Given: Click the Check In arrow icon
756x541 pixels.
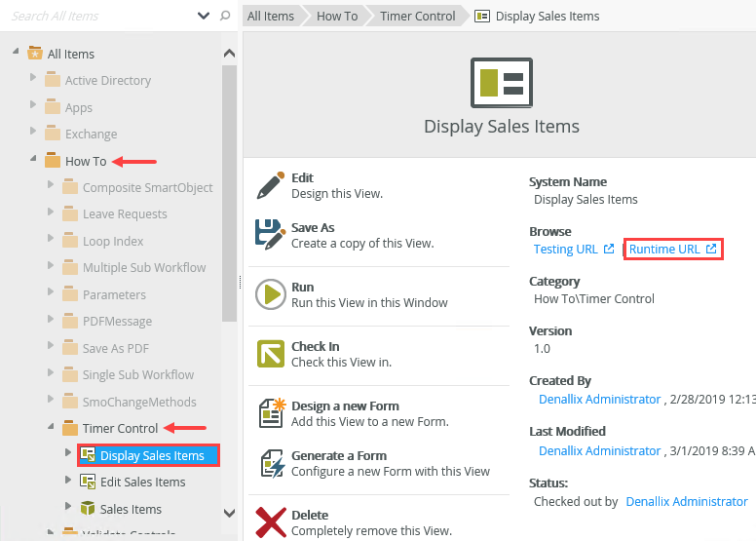Looking at the screenshot, I should coord(270,353).
